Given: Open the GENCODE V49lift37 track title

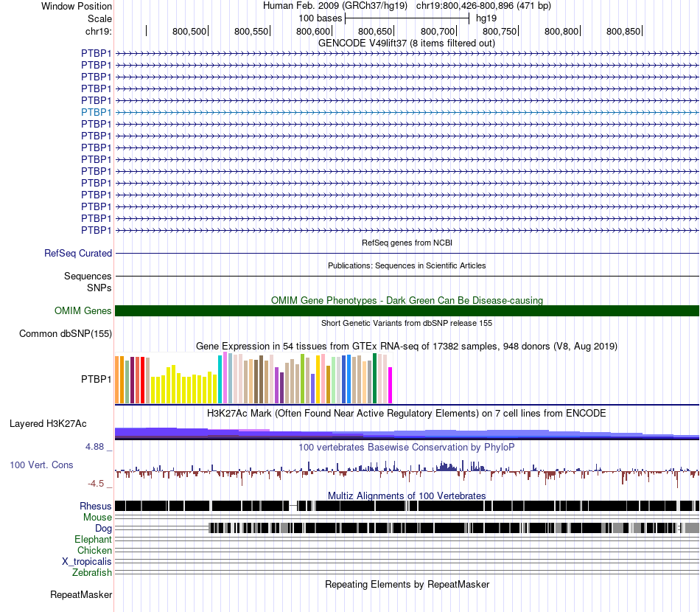Looking at the screenshot, I should (x=406, y=44).
